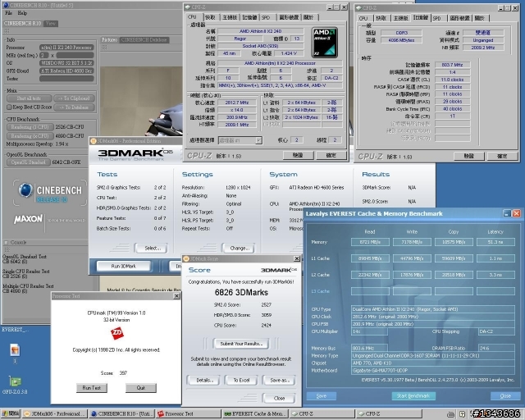Image resolution: width=525 pixels, height=420 pixels.
Task: Click the Gigabyte GA-MA770T-UD3P motherboard field in EVEREST
Action: [433, 371]
